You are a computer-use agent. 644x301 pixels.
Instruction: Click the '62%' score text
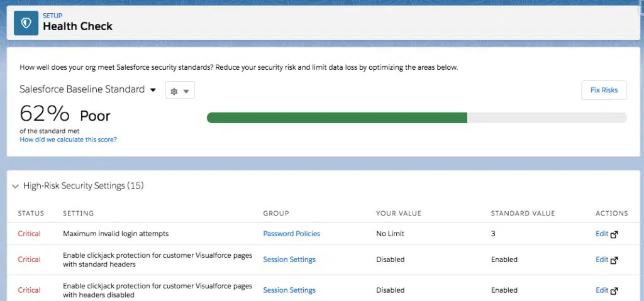tap(45, 114)
